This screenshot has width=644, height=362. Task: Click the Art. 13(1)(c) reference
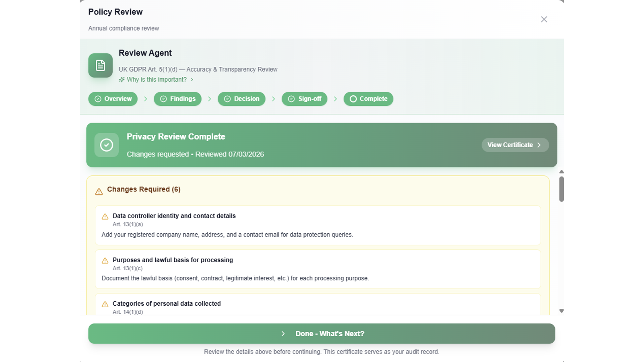click(x=128, y=269)
